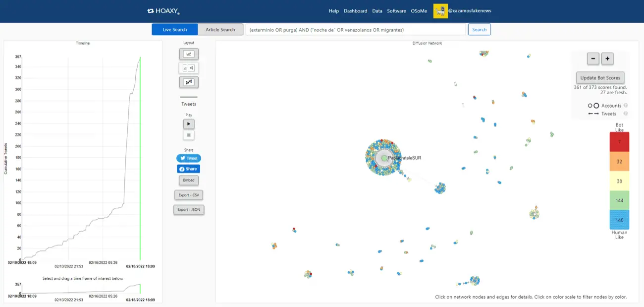Zoom in the network with plus button
The height and width of the screenshot is (307, 644).
[x=607, y=59]
